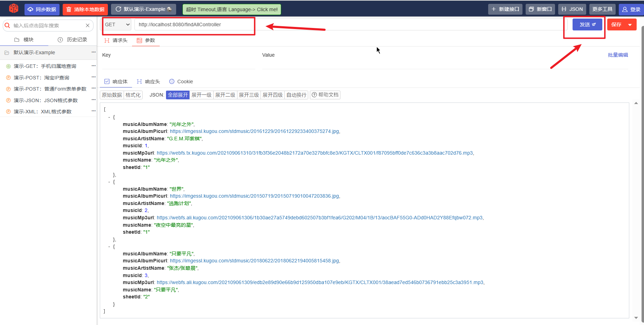Screen dimensions: 644x325
Task: Open 演示-POST: 普通Form表单参数 request
Action: click(50, 89)
